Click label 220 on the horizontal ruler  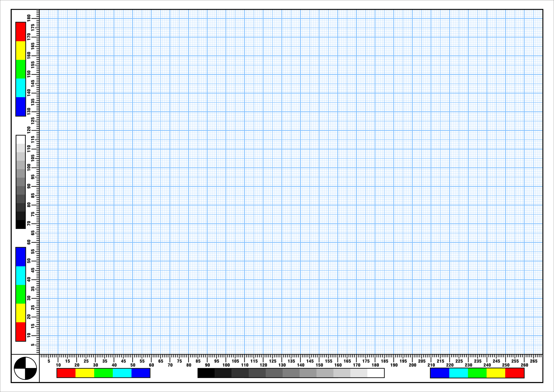click(450, 365)
